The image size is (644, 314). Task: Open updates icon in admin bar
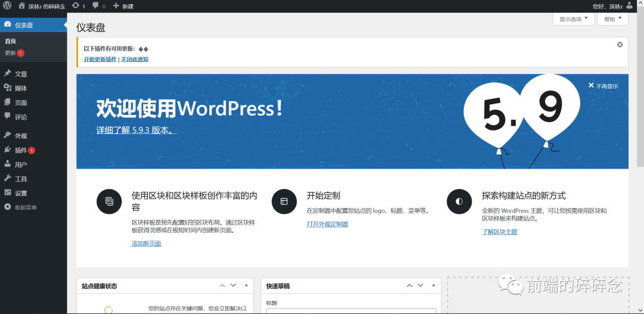[76, 6]
